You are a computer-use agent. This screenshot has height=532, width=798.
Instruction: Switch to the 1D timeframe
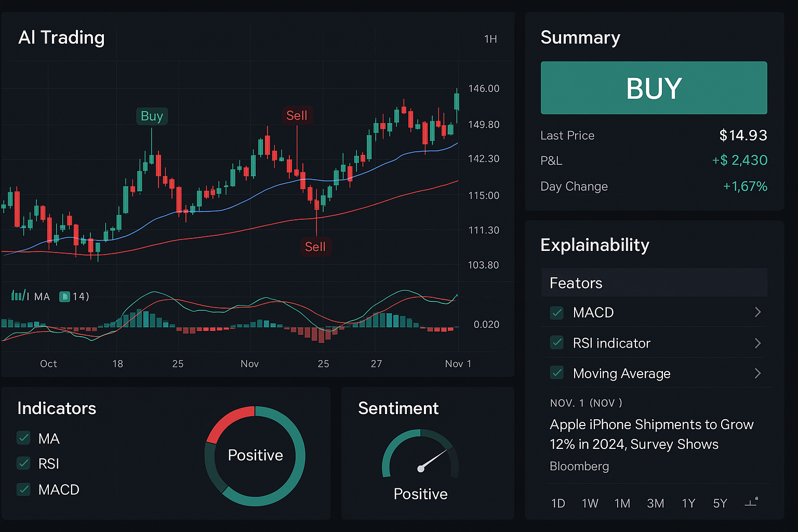pyautogui.click(x=558, y=503)
